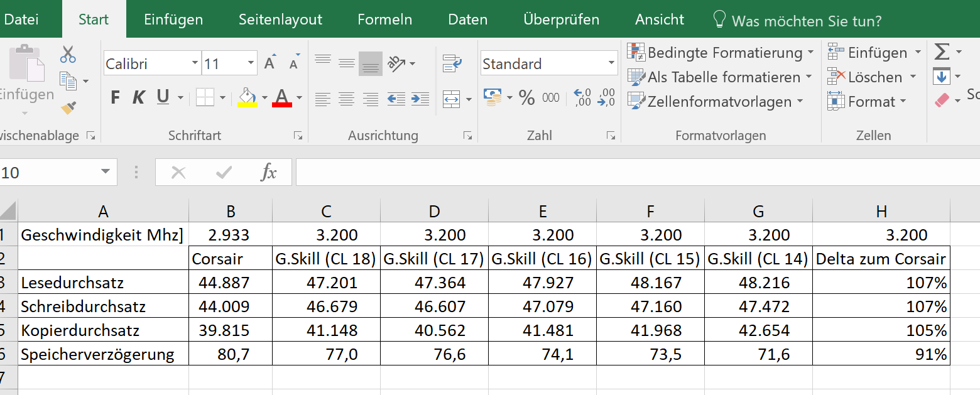This screenshot has height=395, width=980.
Task: Toggle italic with the K button
Action: pyautogui.click(x=139, y=97)
